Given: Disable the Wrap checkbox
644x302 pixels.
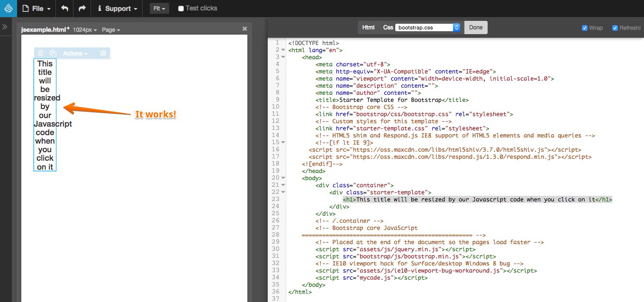Looking at the screenshot, I should tap(585, 28).
